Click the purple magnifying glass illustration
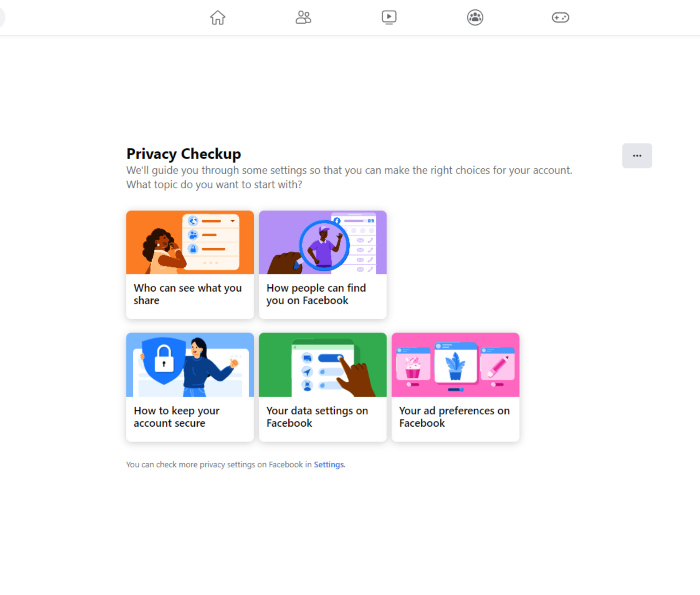The height and width of the screenshot is (595, 700). tap(322, 242)
